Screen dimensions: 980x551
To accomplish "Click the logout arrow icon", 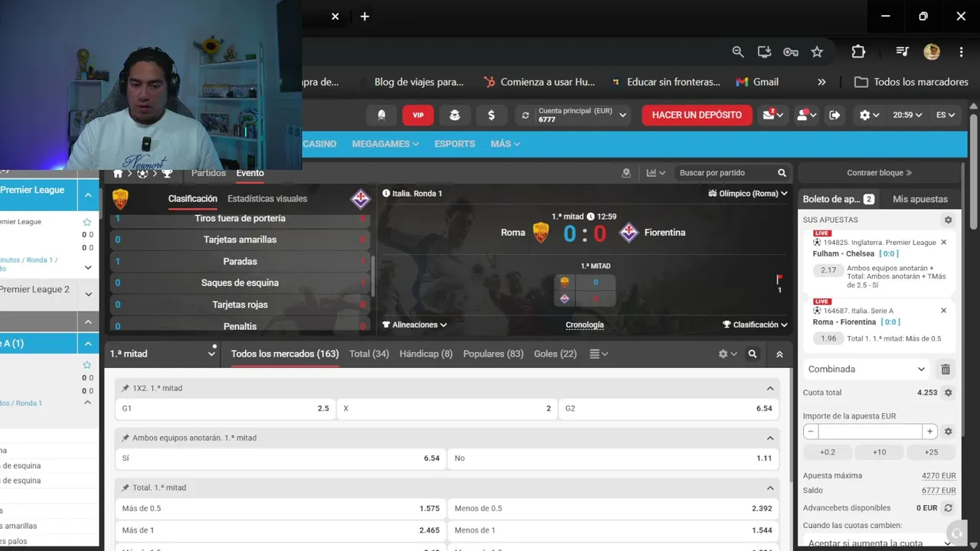I will (835, 115).
